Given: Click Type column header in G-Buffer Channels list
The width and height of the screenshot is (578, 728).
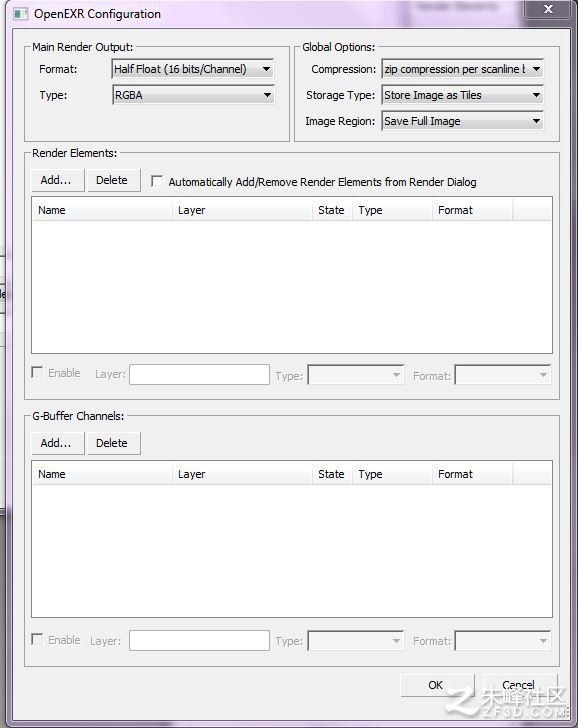Looking at the screenshot, I should coord(392,474).
